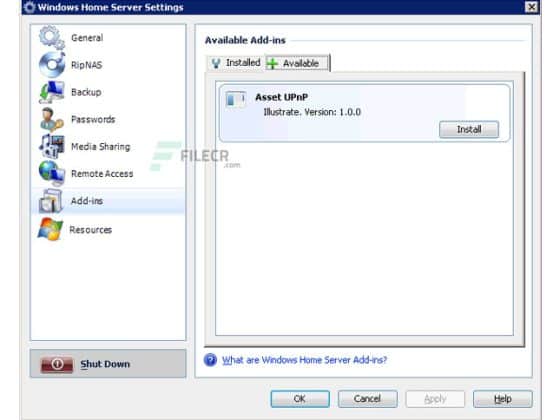The height and width of the screenshot is (420, 560).
Task: Install the Asset UPnP add-in
Action: [469, 129]
